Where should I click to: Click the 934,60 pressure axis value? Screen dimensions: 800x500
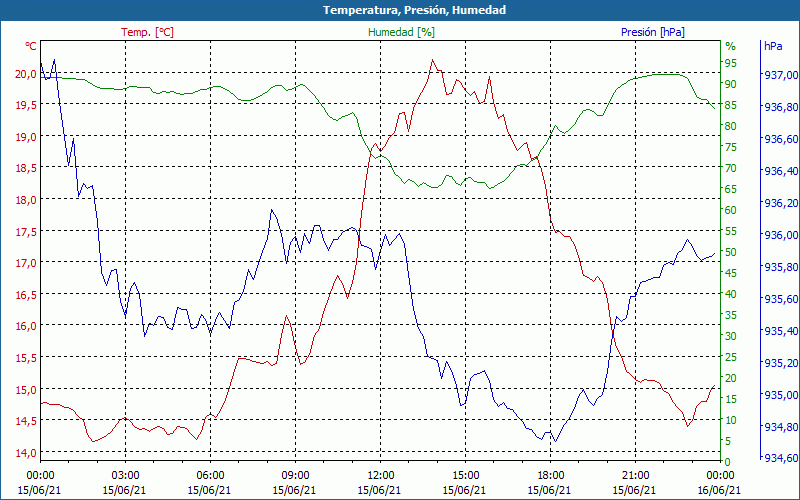[781, 459]
